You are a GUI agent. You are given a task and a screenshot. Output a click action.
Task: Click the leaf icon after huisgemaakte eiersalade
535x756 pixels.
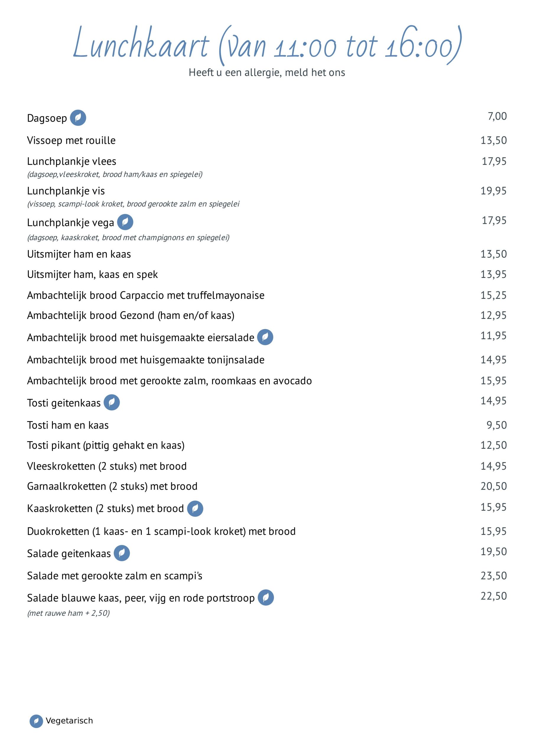pos(265,337)
